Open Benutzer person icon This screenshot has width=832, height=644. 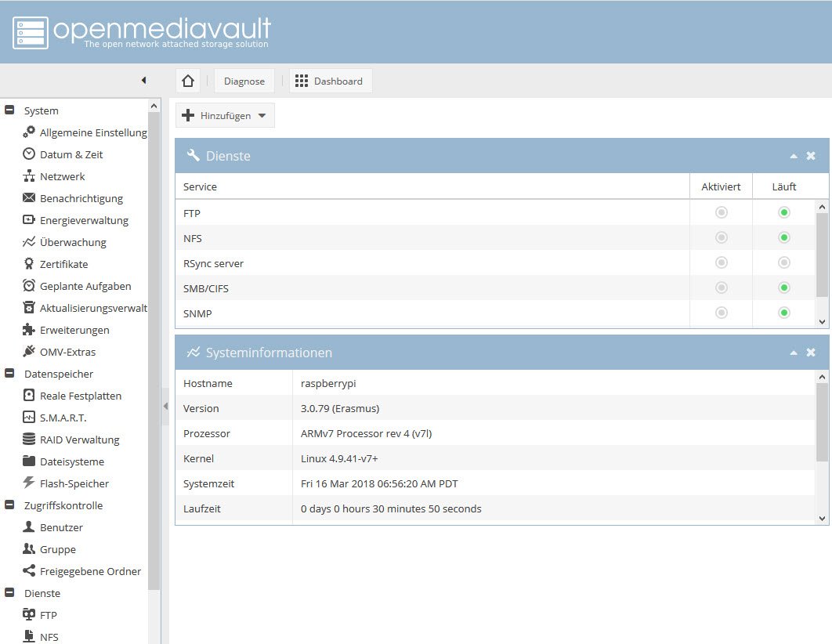29,526
